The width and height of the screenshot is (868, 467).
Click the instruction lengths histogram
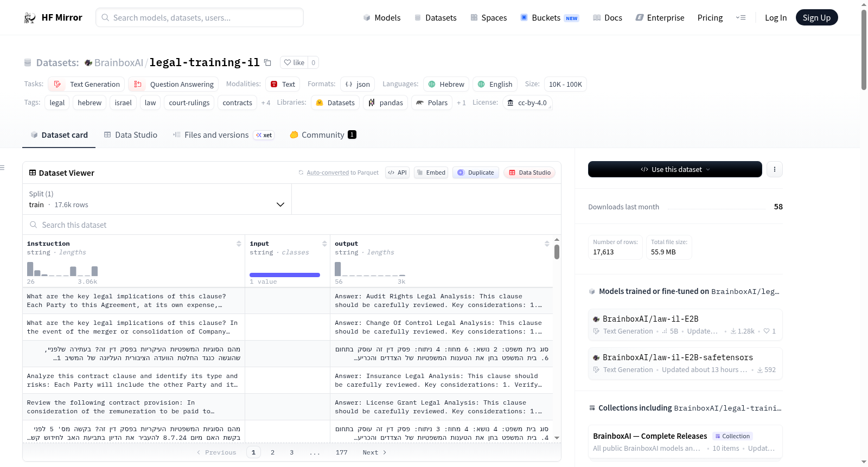pyautogui.click(x=62, y=269)
